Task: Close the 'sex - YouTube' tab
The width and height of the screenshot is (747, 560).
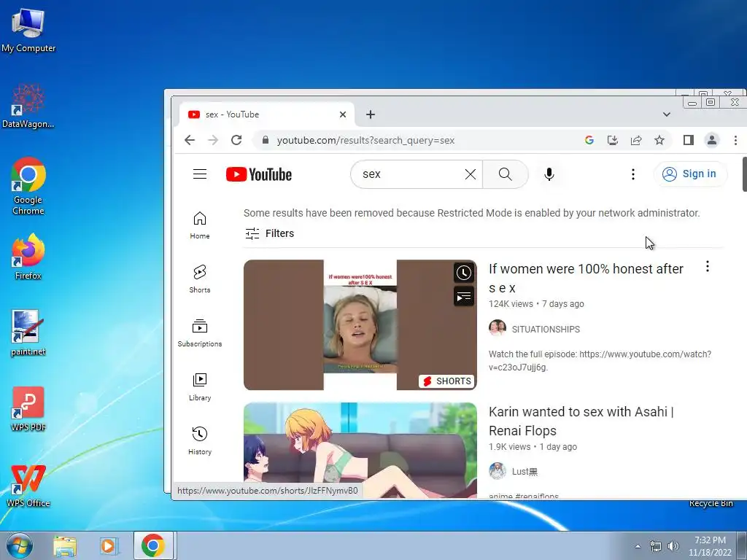Action: click(343, 114)
